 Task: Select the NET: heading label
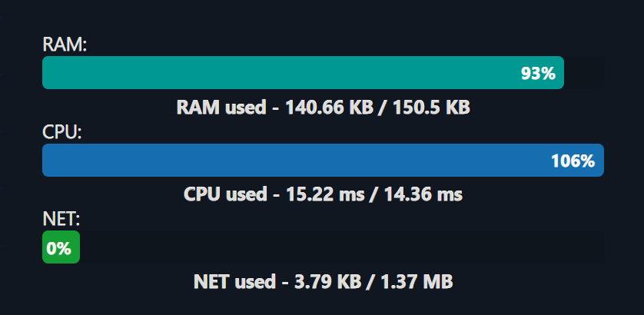pyautogui.click(x=61, y=219)
